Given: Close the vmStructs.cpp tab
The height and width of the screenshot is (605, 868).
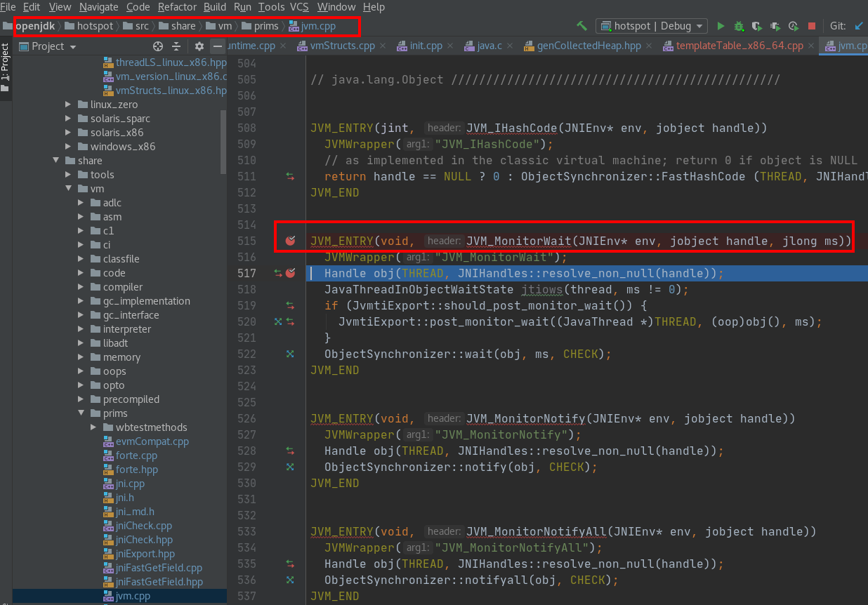Looking at the screenshot, I should (383, 46).
